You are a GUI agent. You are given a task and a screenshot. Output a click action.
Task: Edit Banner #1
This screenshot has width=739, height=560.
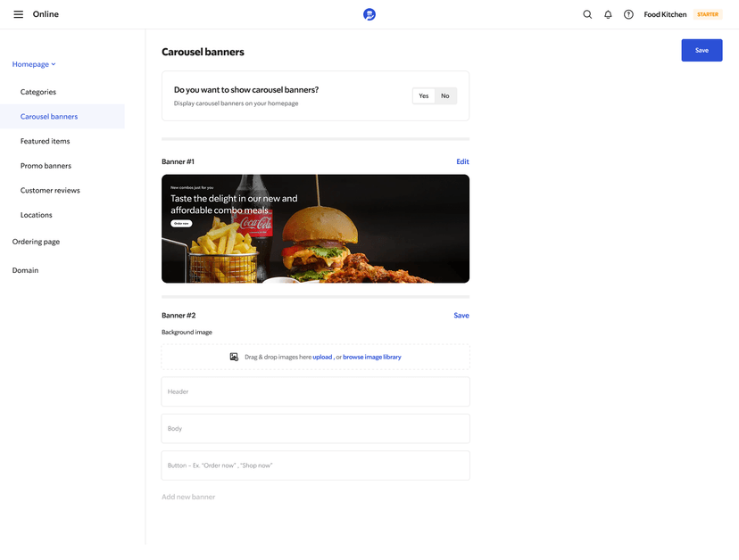(462, 161)
